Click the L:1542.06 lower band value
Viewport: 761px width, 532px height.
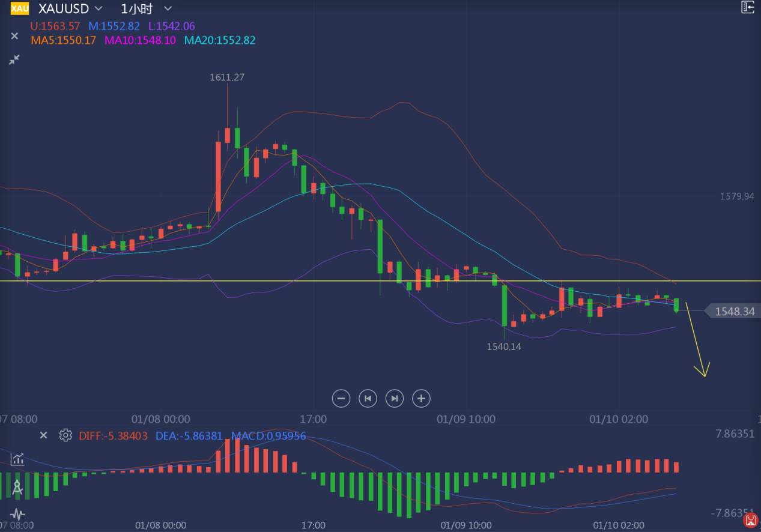coord(172,26)
